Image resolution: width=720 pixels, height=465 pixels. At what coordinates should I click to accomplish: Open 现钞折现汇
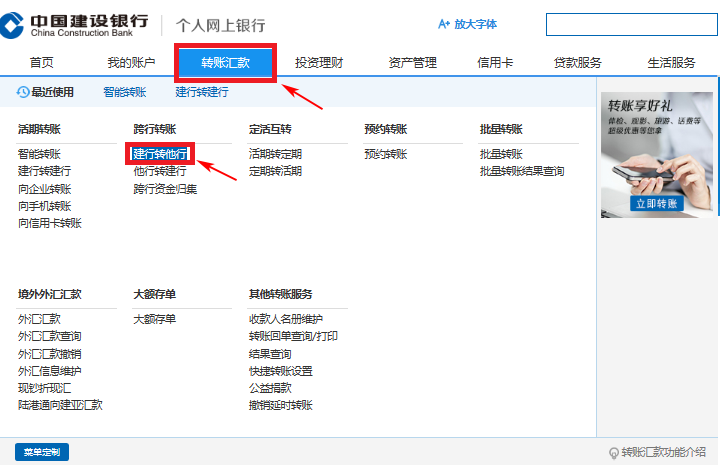point(45,388)
